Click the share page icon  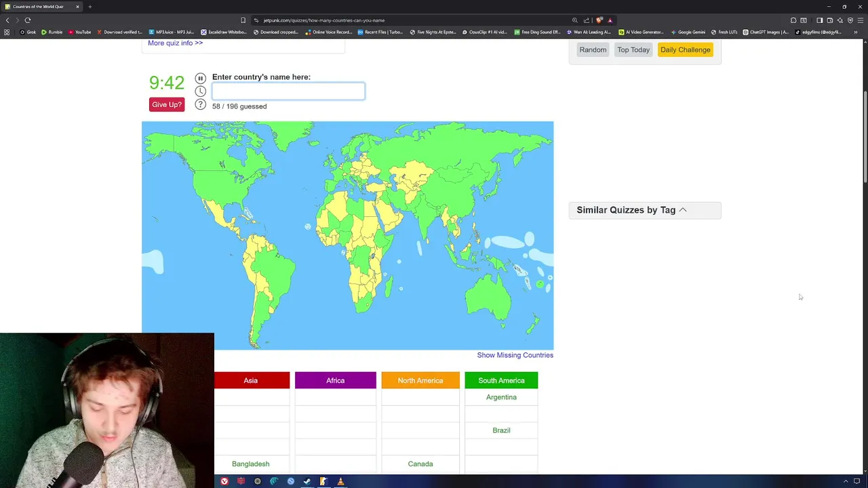click(587, 20)
